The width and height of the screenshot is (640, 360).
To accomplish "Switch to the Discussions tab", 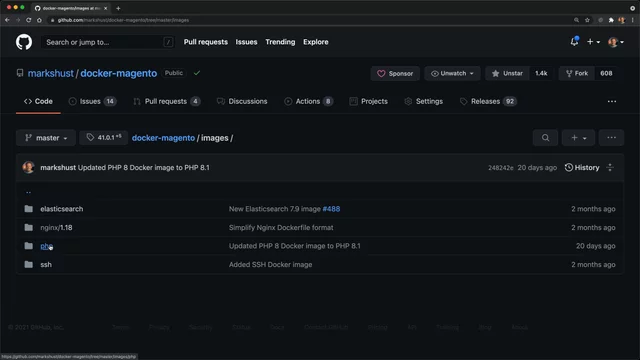I will (242, 101).
